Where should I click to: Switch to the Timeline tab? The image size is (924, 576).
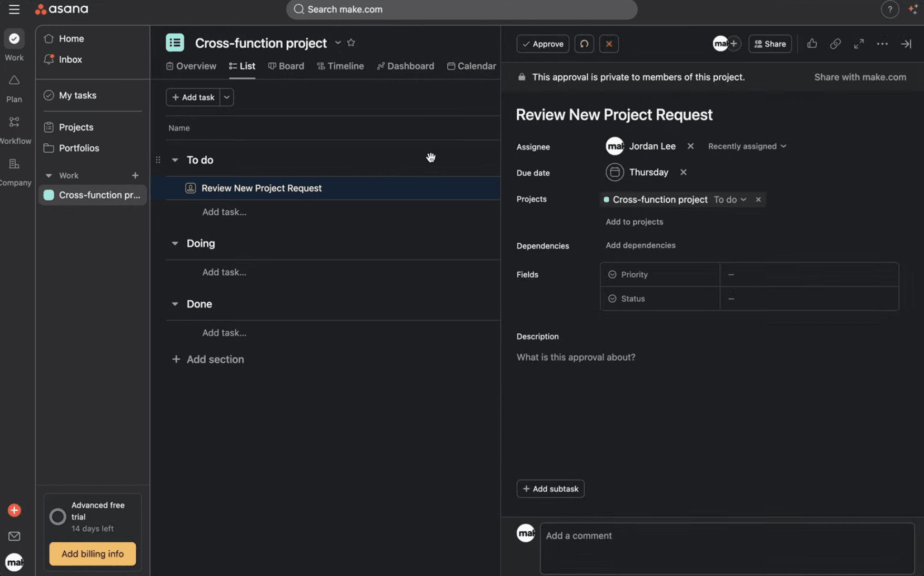pyautogui.click(x=340, y=66)
